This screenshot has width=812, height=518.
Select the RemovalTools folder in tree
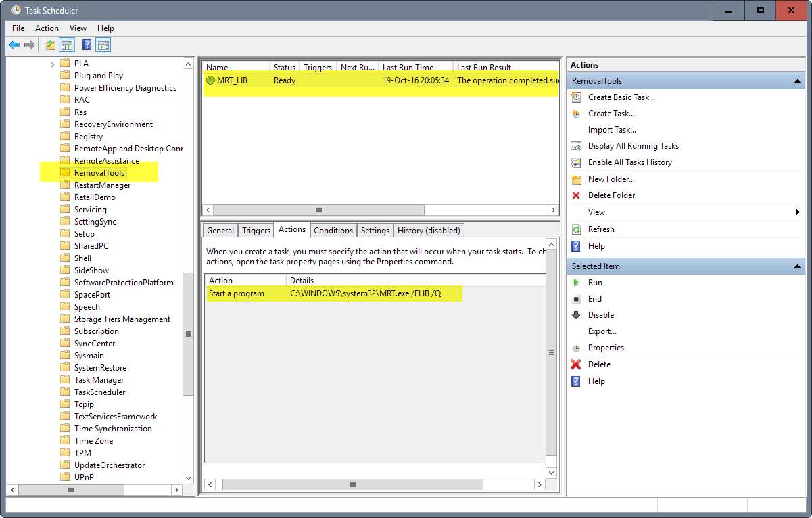tap(99, 173)
